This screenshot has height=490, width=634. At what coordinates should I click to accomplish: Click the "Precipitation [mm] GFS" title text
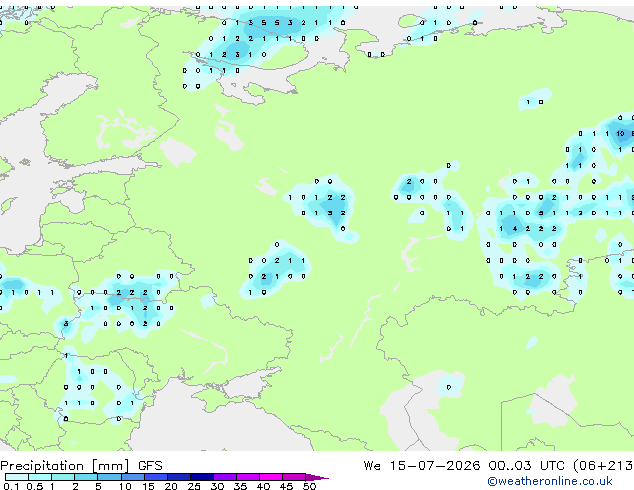point(81,466)
